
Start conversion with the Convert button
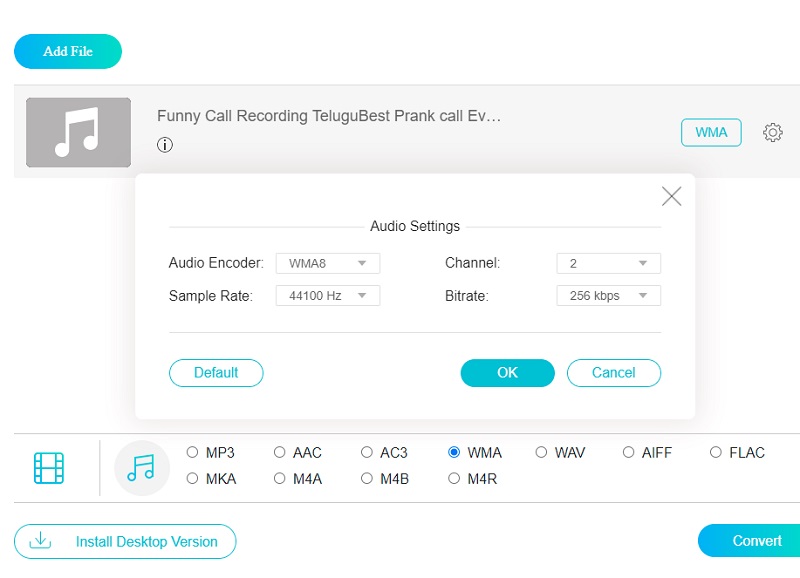point(757,541)
